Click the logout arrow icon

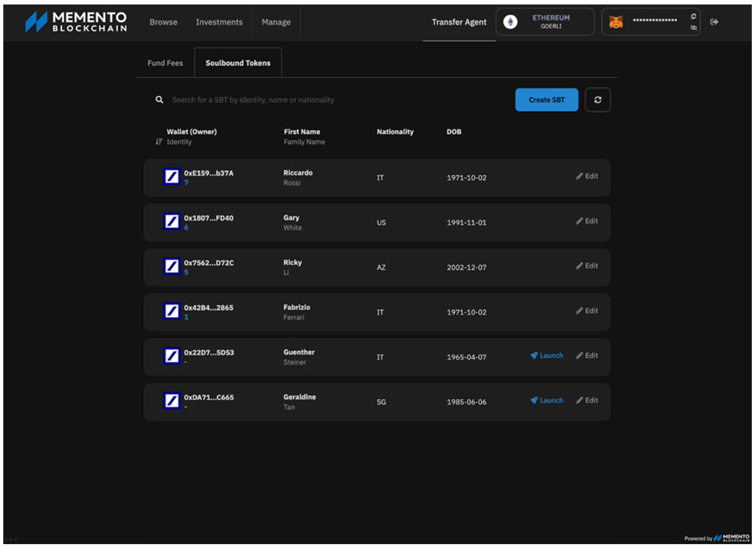point(714,22)
